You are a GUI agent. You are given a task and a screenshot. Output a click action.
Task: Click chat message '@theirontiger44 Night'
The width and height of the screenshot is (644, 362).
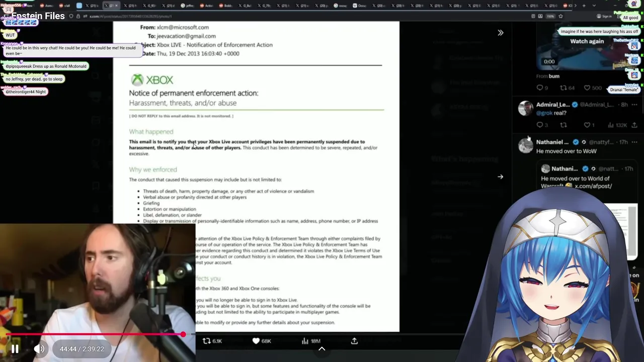click(x=26, y=92)
